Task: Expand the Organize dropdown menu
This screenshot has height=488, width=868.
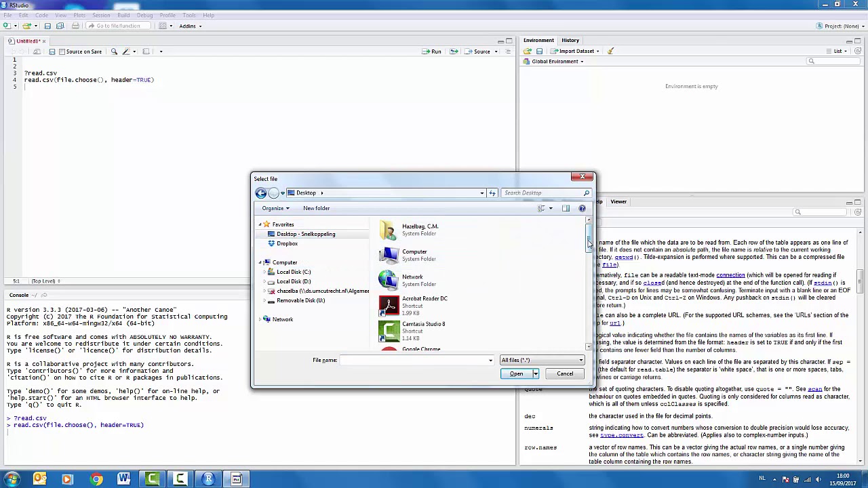Action: [x=276, y=208]
